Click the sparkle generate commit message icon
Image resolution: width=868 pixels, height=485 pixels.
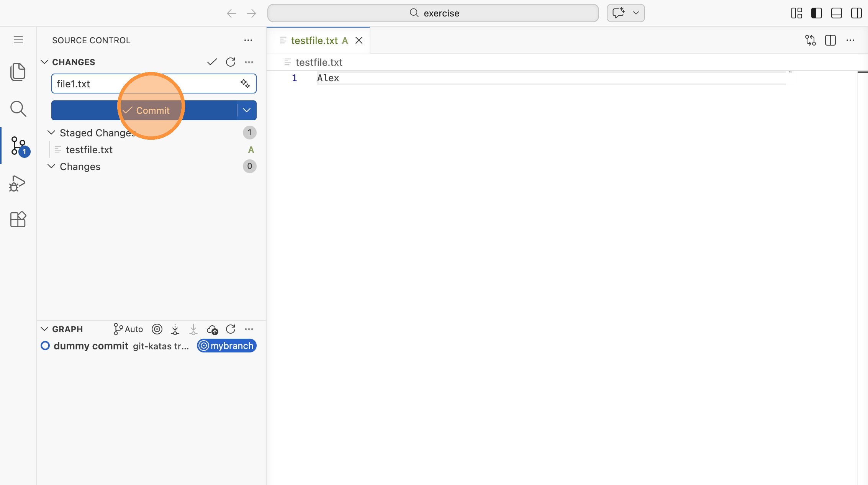pos(245,84)
